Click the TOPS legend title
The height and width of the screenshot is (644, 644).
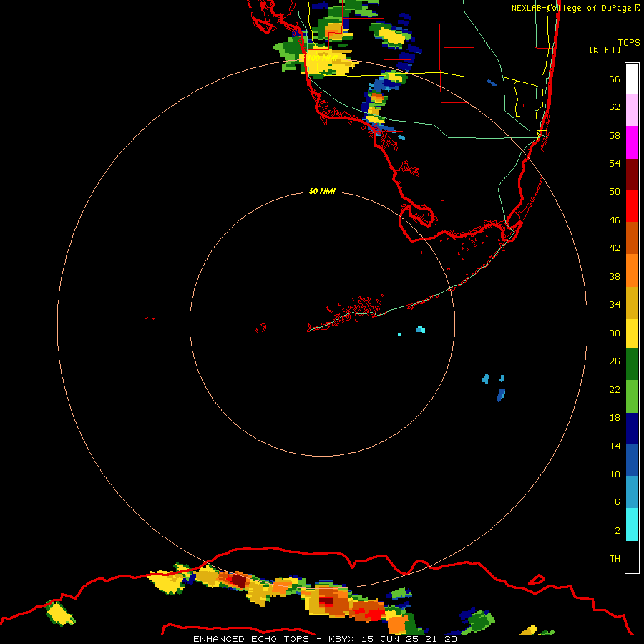(629, 42)
